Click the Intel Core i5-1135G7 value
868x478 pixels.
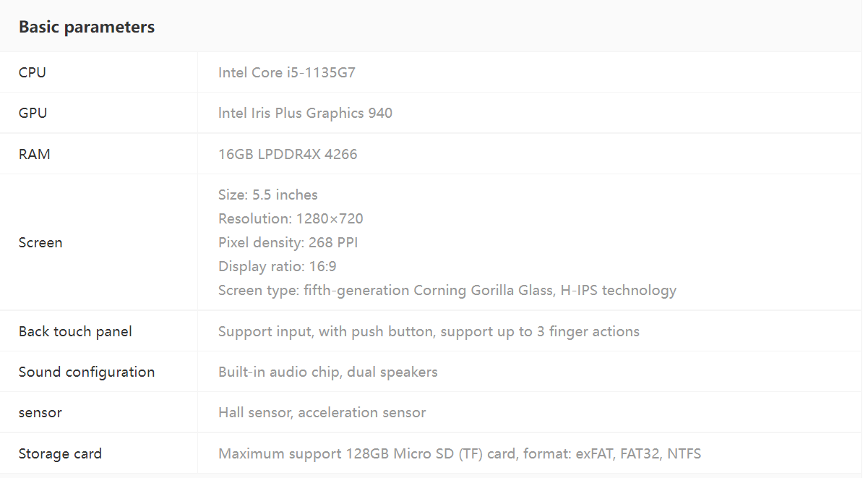pos(287,72)
